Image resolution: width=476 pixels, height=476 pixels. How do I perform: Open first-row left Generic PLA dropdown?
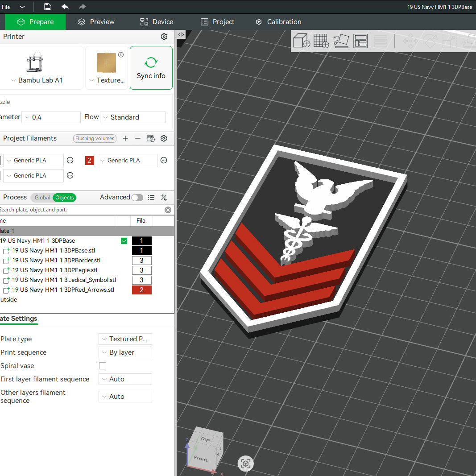33,161
